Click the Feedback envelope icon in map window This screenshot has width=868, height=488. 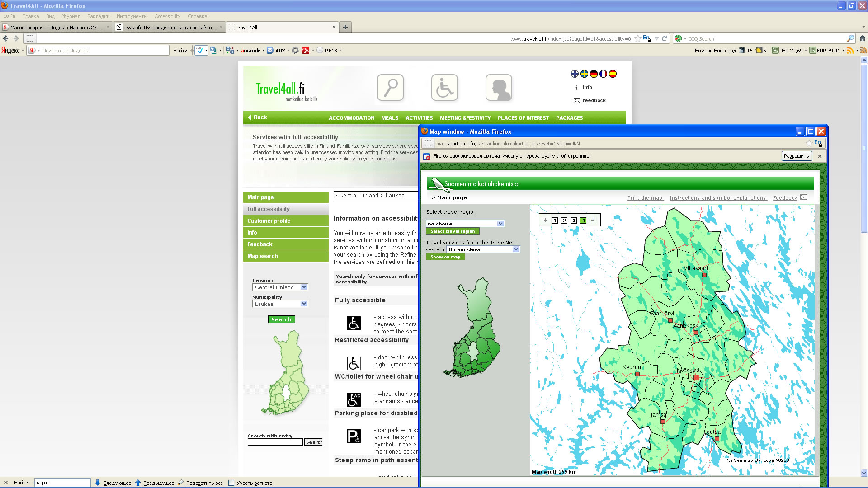(803, 197)
